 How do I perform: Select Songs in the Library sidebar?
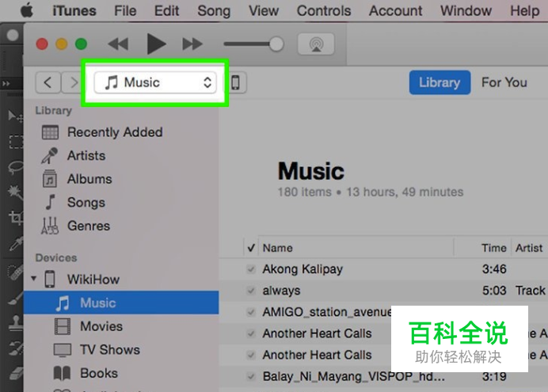click(x=86, y=203)
